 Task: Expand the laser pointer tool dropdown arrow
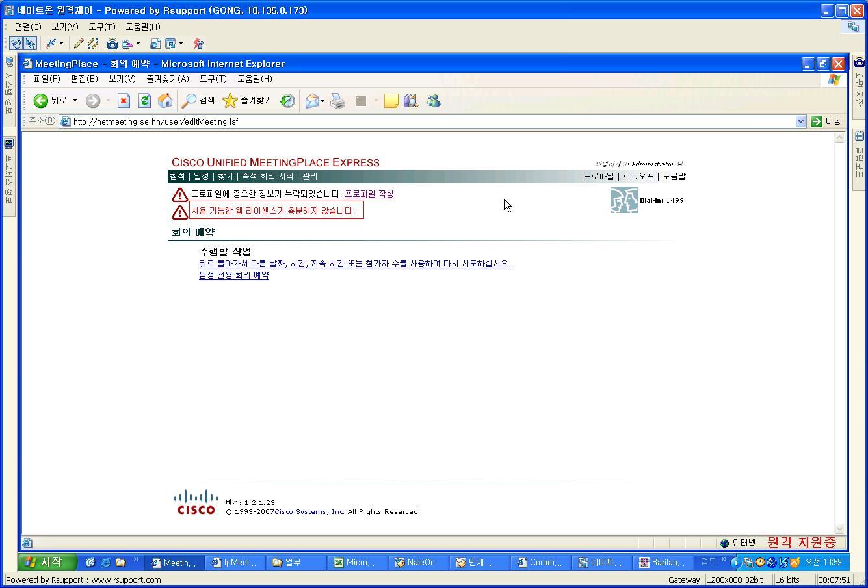61,44
